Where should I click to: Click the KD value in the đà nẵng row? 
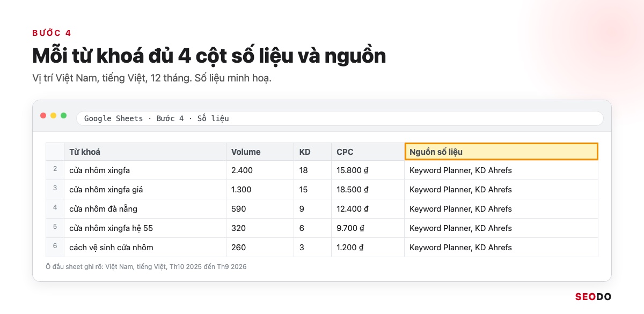312,209
